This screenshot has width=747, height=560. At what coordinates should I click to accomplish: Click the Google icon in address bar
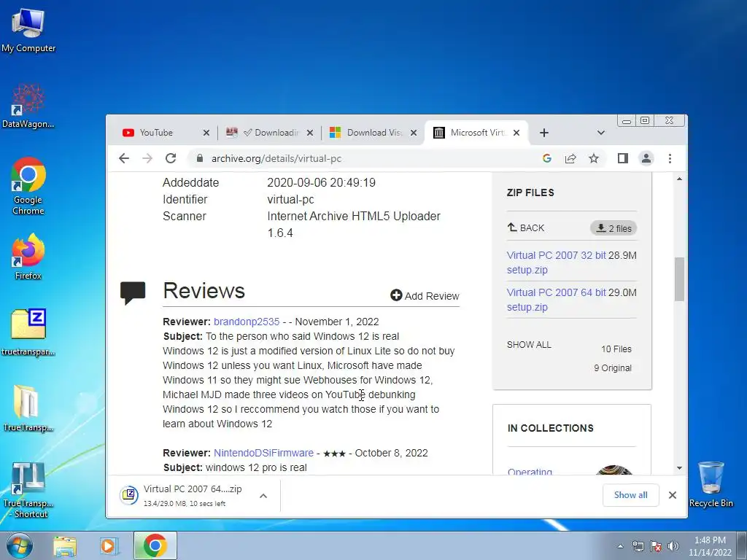click(x=547, y=158)
